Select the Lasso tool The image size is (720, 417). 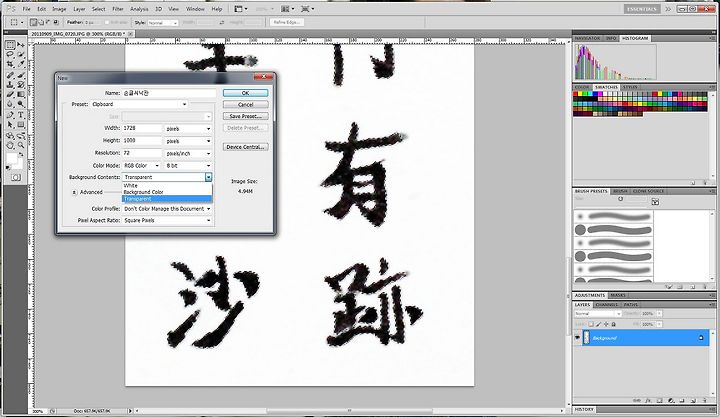tap(10, 54)
